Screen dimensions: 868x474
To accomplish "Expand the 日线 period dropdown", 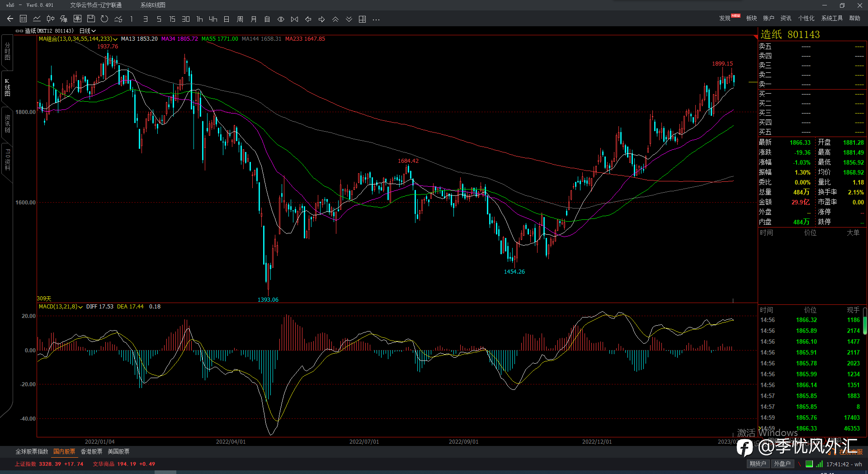I will tap(87, 31).
